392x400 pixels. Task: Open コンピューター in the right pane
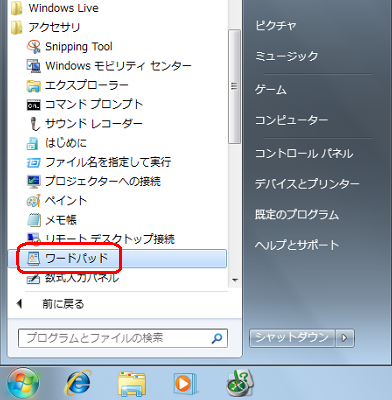[292, 120]
